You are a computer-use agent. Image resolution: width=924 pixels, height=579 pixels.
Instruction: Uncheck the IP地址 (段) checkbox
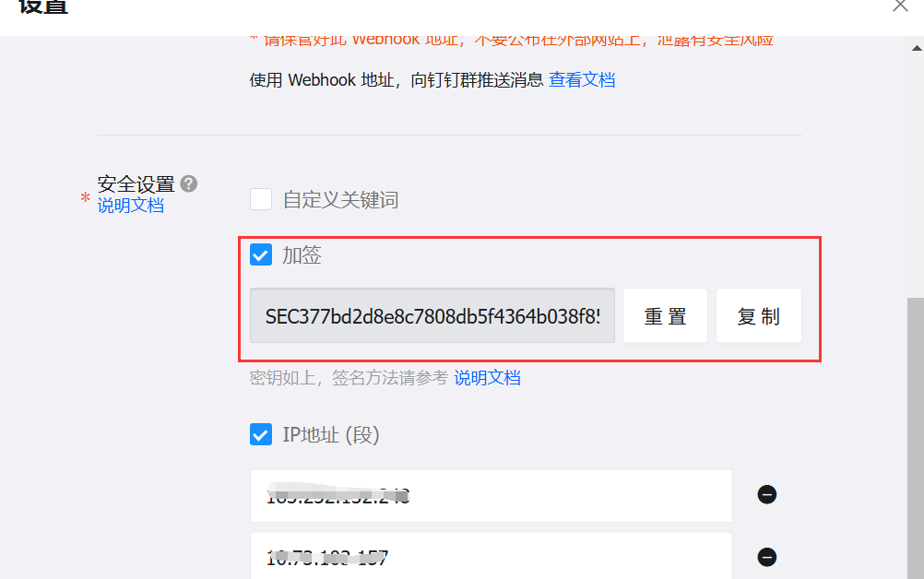[x=260, y=434]
